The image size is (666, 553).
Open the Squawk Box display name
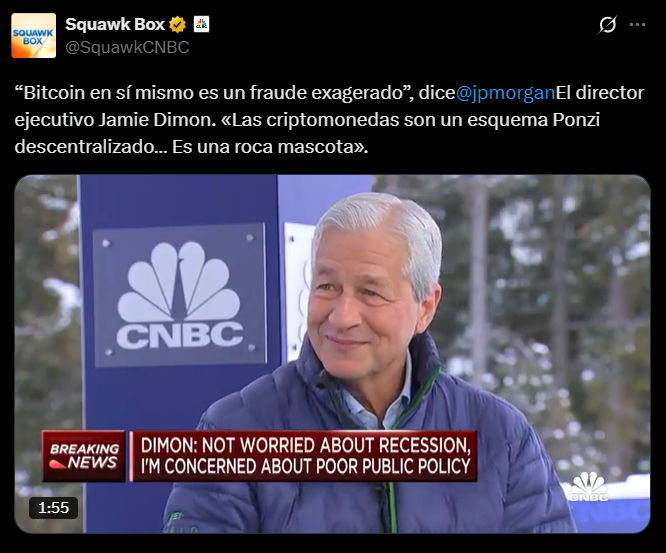[115, 25]
